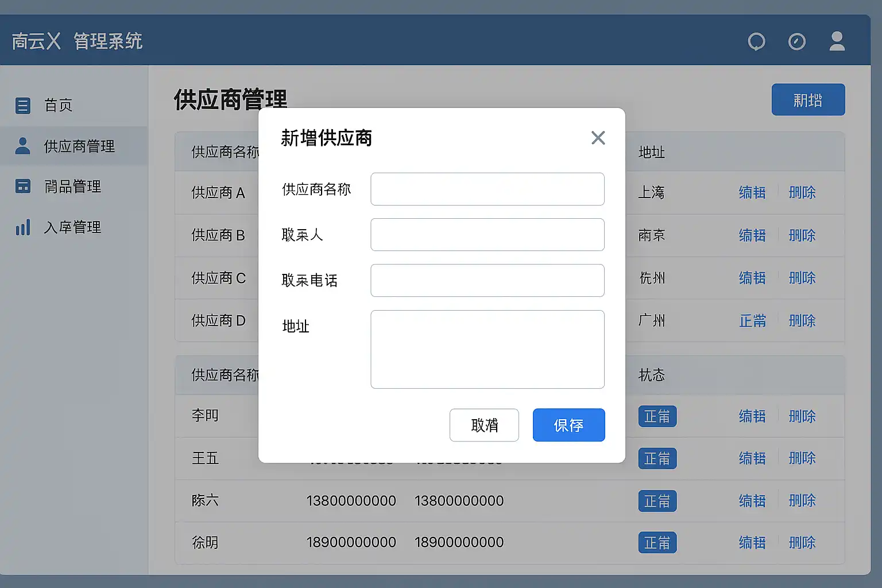Click the 新增供应商 dialog title

[326, 138]
